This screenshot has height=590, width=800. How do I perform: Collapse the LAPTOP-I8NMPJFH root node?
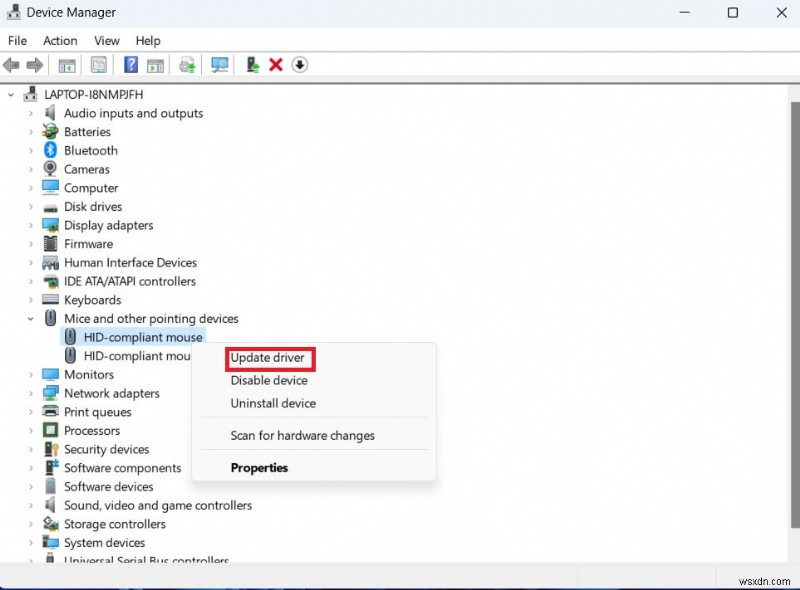point(11,95)
